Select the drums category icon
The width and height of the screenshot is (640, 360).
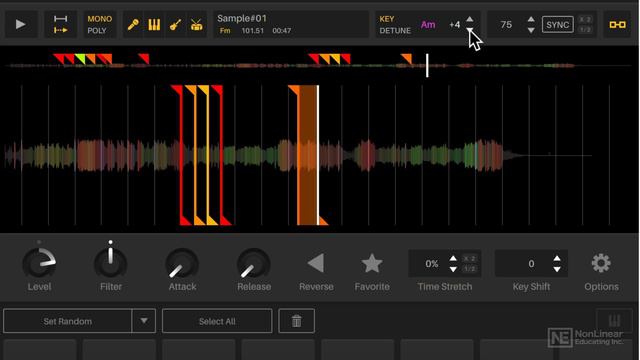coord(196,25)
